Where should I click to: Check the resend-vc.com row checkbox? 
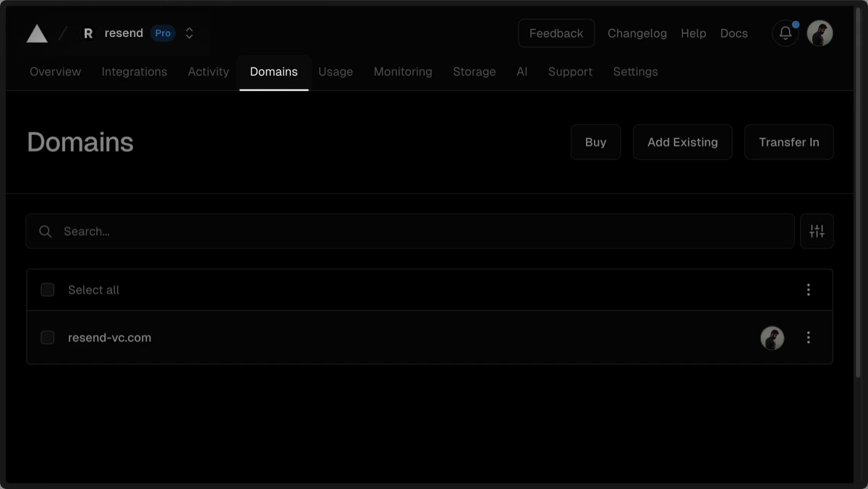(47, 337)
